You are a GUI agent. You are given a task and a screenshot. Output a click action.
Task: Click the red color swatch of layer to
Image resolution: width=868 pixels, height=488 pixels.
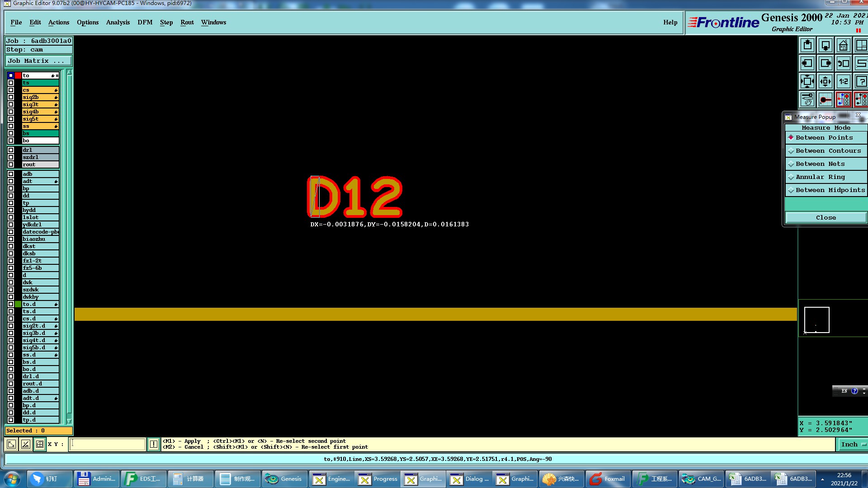[18, 75]
